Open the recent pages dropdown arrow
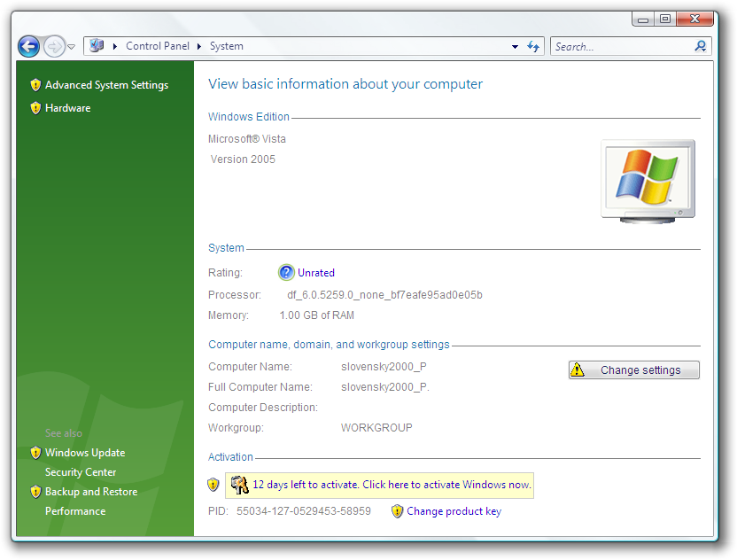Viewport: 737px width, 560px height. 72,47
